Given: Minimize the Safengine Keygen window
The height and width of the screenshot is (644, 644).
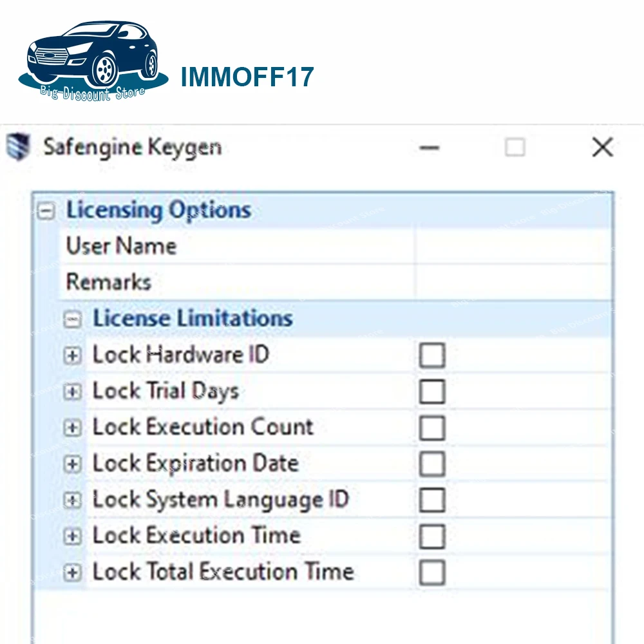Looking at the screenshot, I should click(x=430, y=148).
